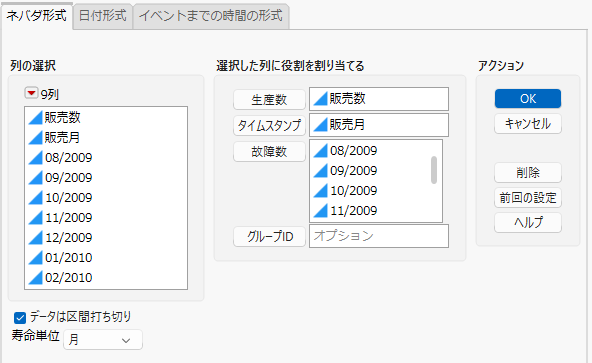592x363 pixels.
Task: Click the キャンセル button
Action: (528, 124)
